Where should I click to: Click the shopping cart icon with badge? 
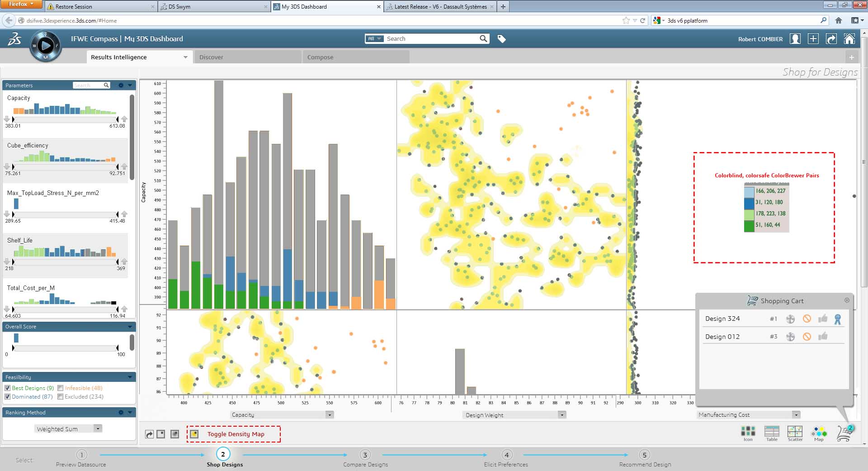(844, 433)
